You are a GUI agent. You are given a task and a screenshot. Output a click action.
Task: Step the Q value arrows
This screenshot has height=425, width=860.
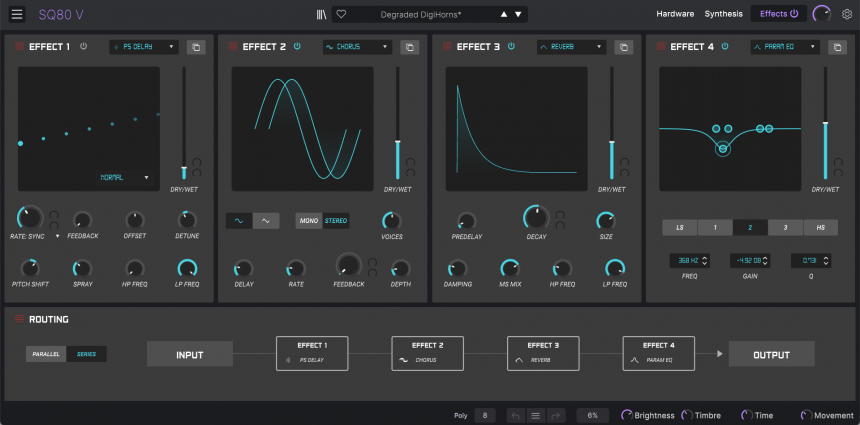point(827,260)
